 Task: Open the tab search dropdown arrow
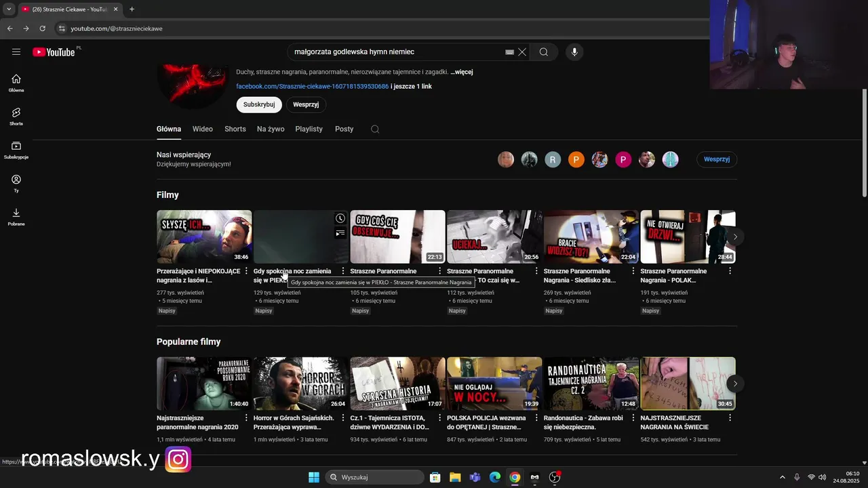tap(9, 9)
